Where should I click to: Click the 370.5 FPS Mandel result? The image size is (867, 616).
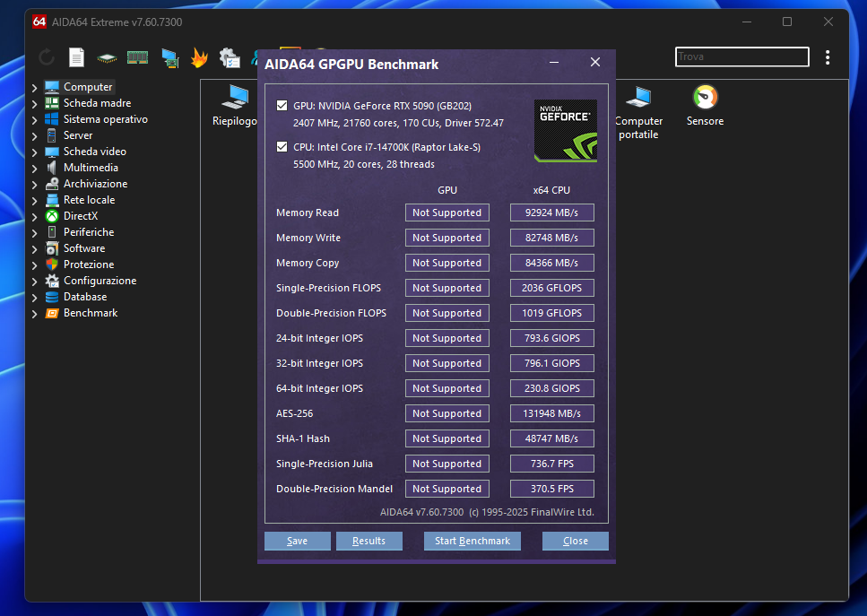coord(551,489)
